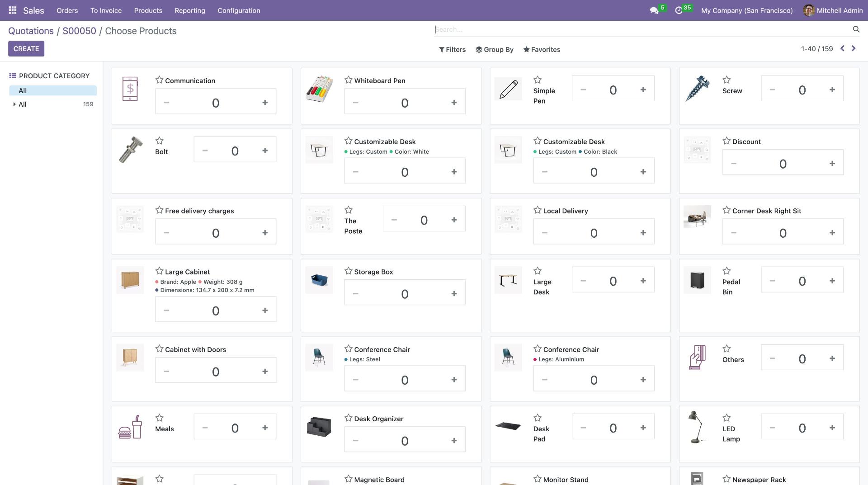Open the Favorites dropdown
The image size is (868, 485).
click(x=542, y=49)
